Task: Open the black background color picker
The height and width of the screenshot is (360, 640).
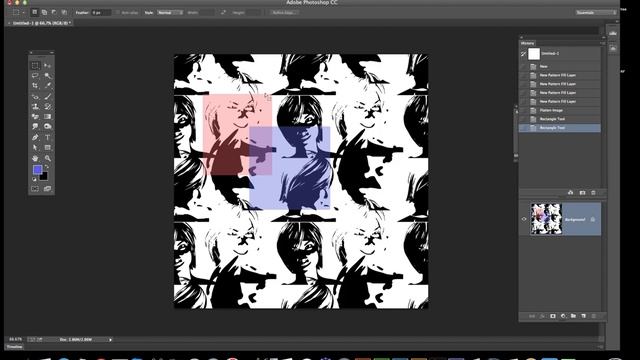Action: click(x=44, y=177)
